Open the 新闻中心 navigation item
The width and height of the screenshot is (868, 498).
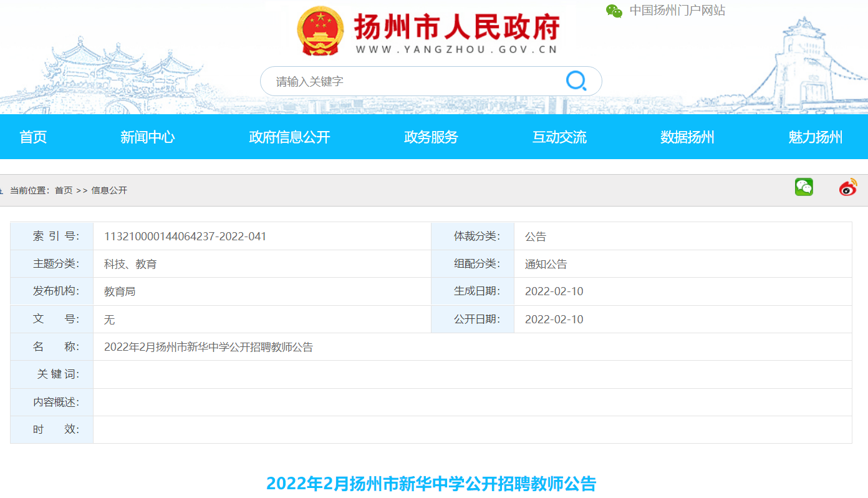[x=147, y=137]
